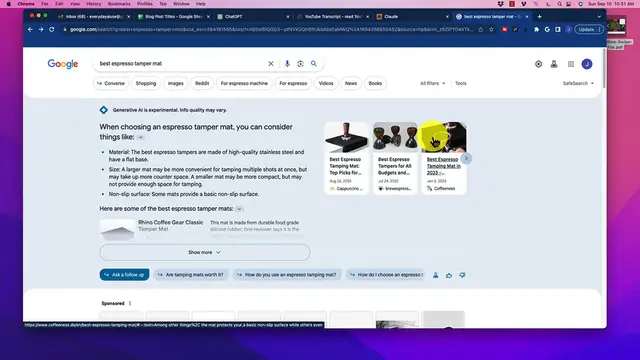Select the Images filter chip
This screenshot has width=640, height=360.
click(176, 83)
